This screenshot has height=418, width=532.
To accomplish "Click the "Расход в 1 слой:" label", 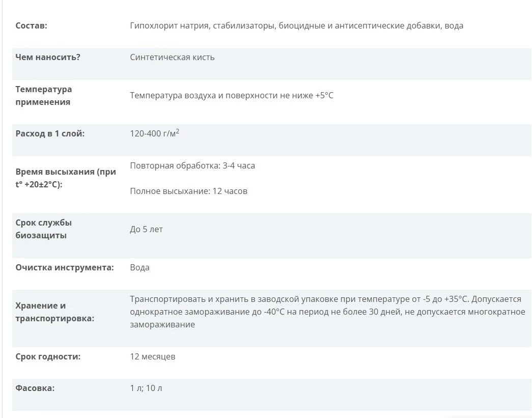I will pos(50,134).
